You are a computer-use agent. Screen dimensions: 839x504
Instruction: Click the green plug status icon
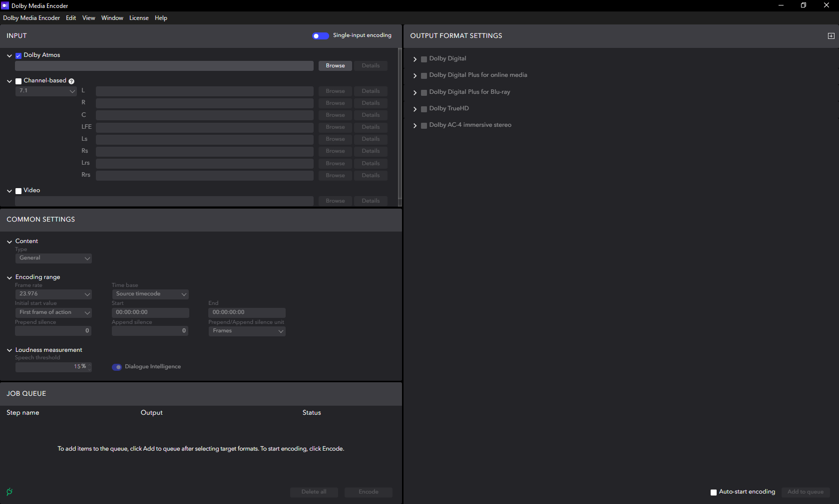tap(9, 492)
